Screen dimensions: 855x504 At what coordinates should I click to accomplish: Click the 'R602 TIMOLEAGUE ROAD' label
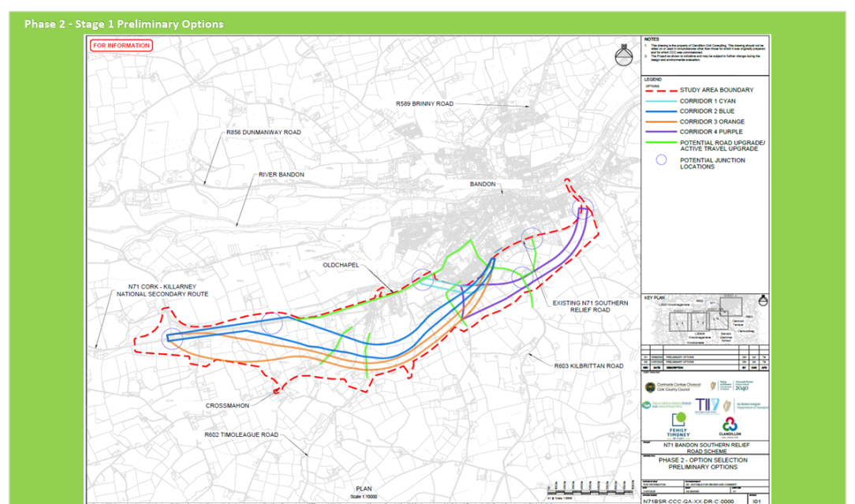241,435
